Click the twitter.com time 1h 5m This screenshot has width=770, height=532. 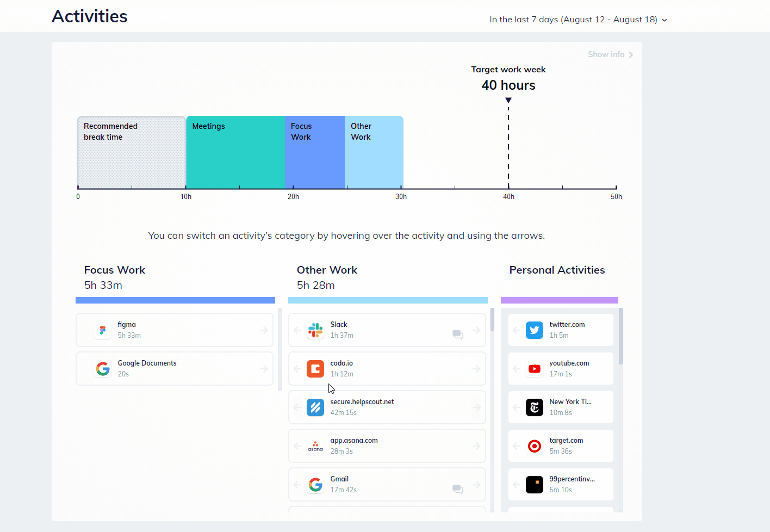[559, 336]
